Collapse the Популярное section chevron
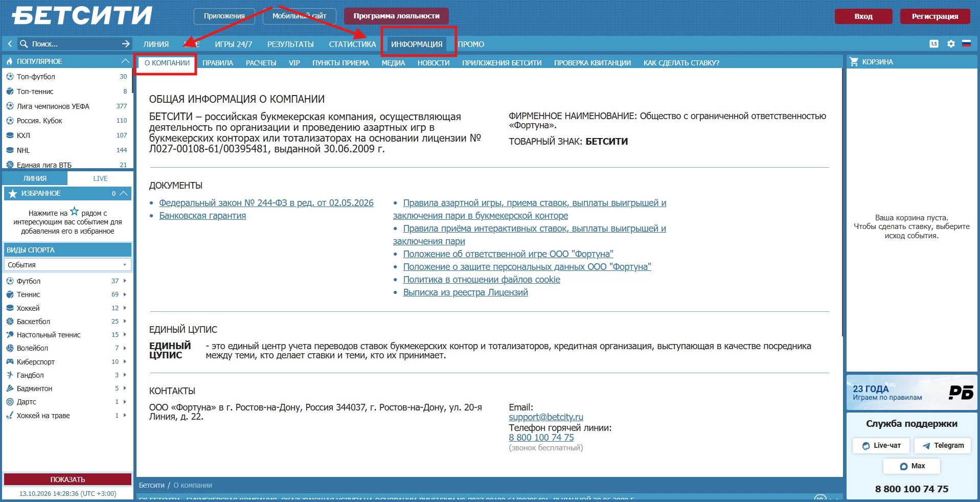Image resolution: width=980 pixels, height=502 pixels. pos(125,61)
